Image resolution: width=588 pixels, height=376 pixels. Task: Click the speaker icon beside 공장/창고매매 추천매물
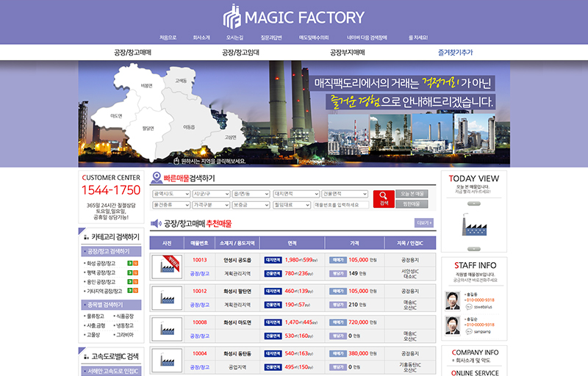[x=156, y=223]
